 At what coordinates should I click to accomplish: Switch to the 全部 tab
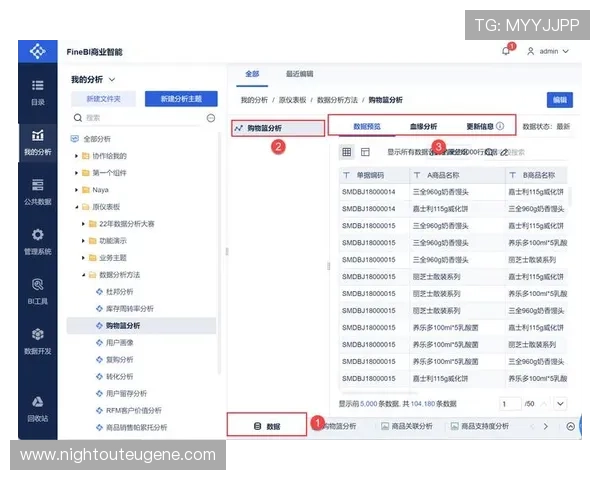click(x=252, y=74)
